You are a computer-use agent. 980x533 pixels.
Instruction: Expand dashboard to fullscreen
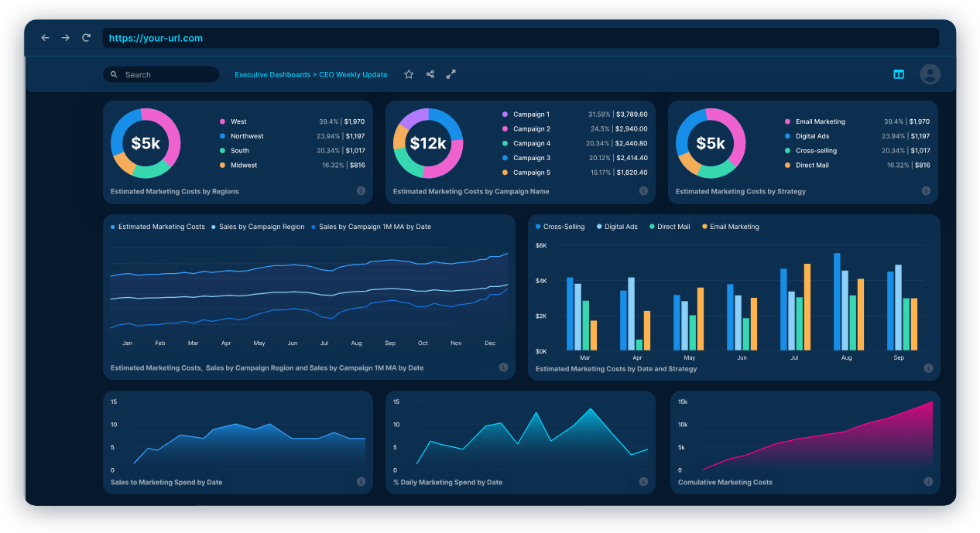pos(451,74)
